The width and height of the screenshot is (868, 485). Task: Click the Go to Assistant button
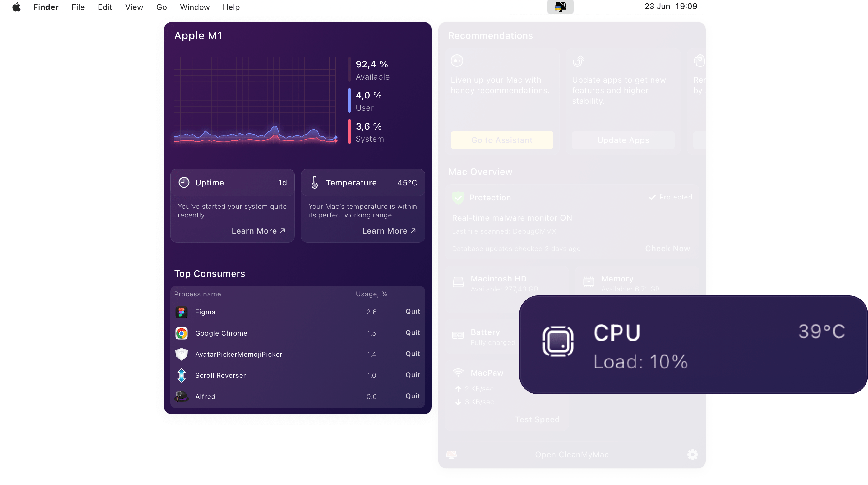click(502, 140)
